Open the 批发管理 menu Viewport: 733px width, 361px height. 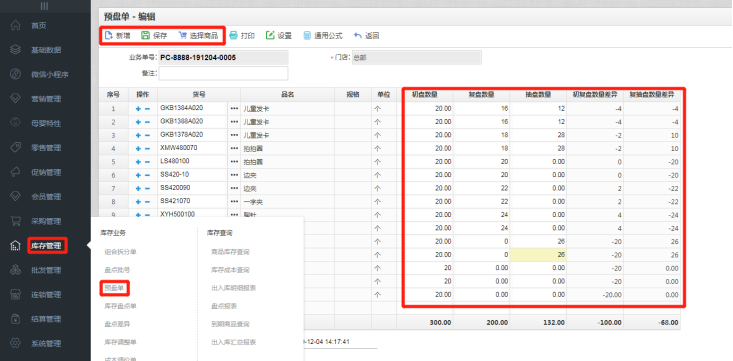coord(46,270)
